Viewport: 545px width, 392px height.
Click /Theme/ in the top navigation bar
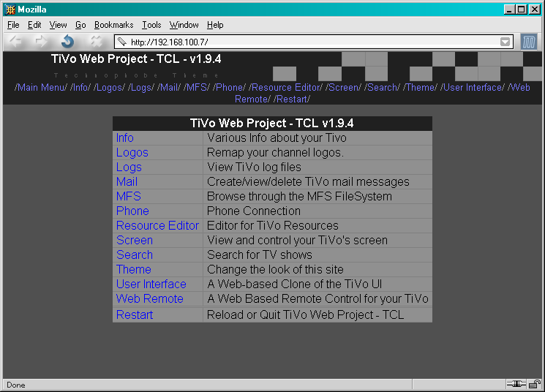pyautogui.click(x=421, y=87)
